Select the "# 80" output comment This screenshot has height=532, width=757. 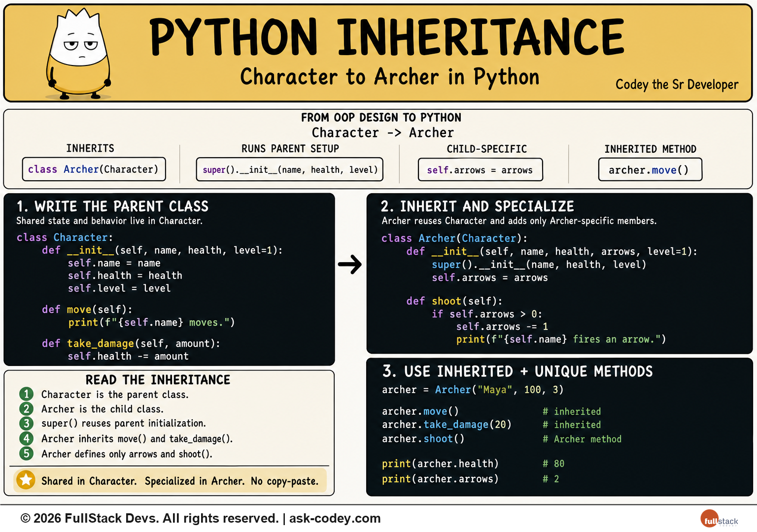coord(553,464)
